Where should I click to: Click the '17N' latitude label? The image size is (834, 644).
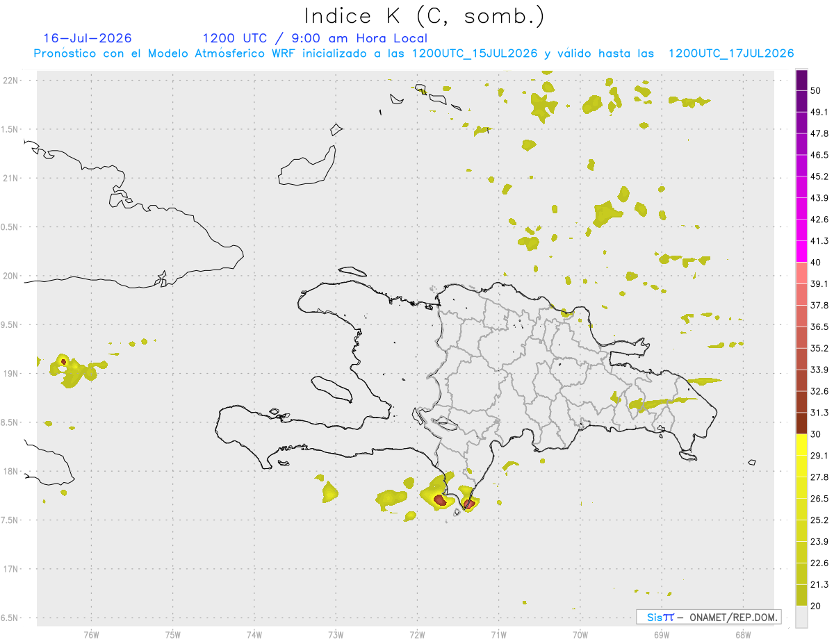pyautogui.click(x=11, y=569)
